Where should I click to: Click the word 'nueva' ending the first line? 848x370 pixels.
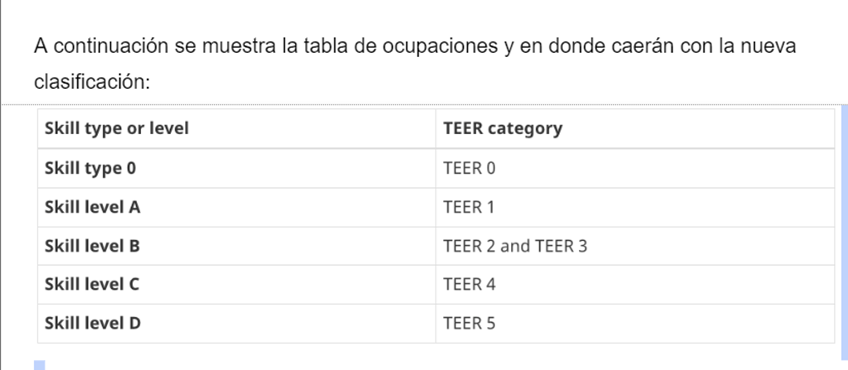[x=768, y=47]
